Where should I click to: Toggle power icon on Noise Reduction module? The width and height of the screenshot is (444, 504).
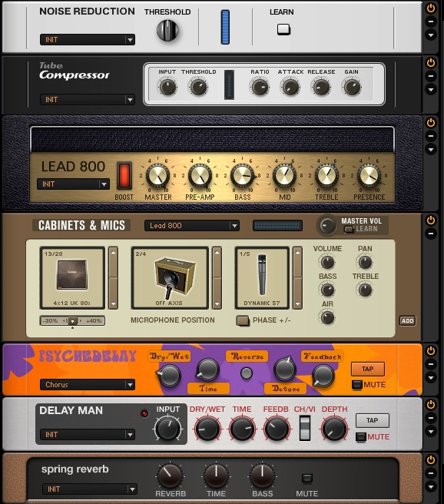click(x=431, y=8)
